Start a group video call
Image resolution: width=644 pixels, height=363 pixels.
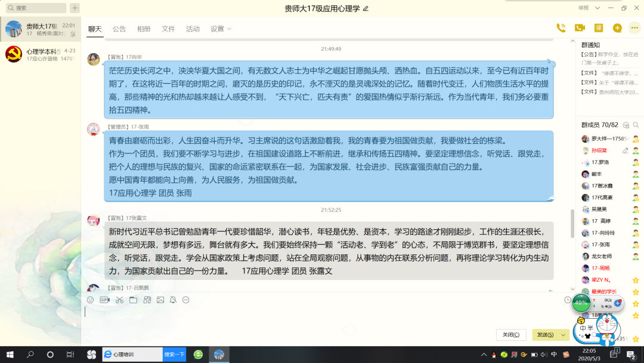pyautogui.click(x=579, y=28)
